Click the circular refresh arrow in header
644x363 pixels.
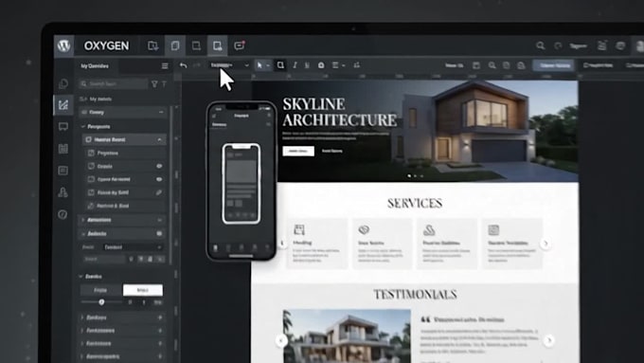tap(558, 46)
